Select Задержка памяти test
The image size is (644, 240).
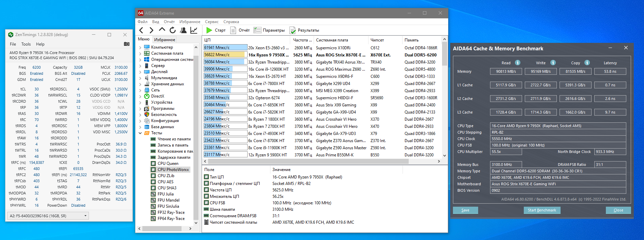(174, 157)
